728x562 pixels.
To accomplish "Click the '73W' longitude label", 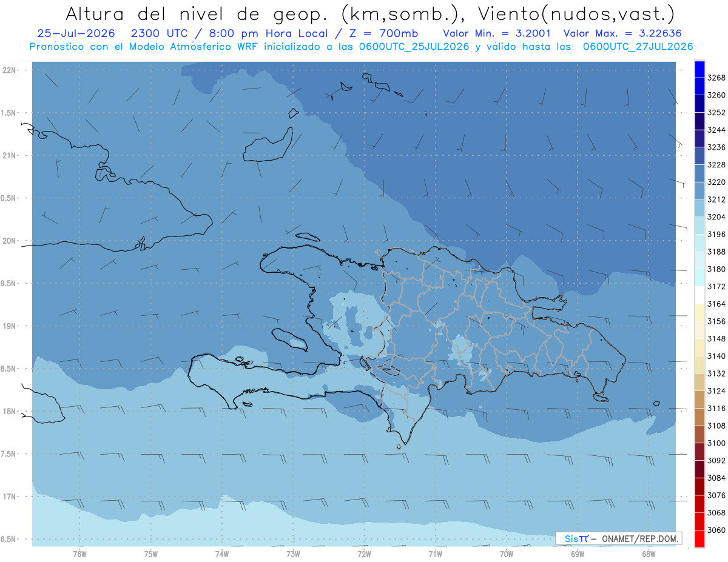I will tap(293, 554).
